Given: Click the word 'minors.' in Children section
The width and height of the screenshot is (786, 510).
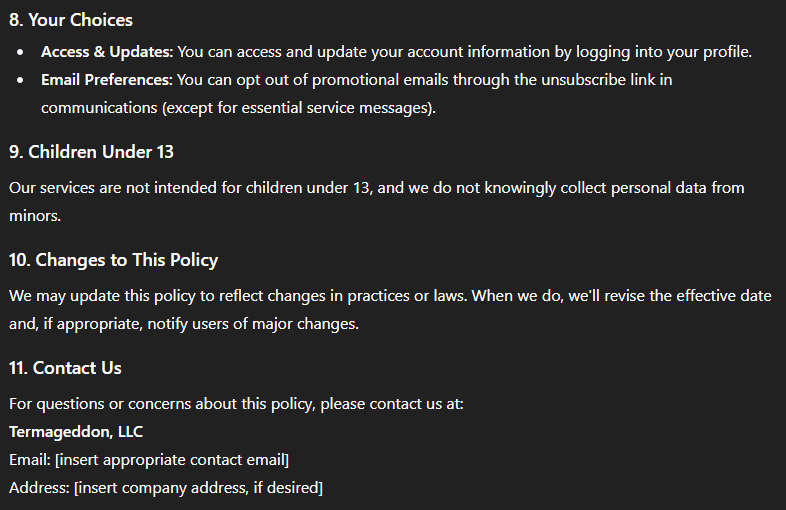Looking at the screenshot, I should coord(35,216).
